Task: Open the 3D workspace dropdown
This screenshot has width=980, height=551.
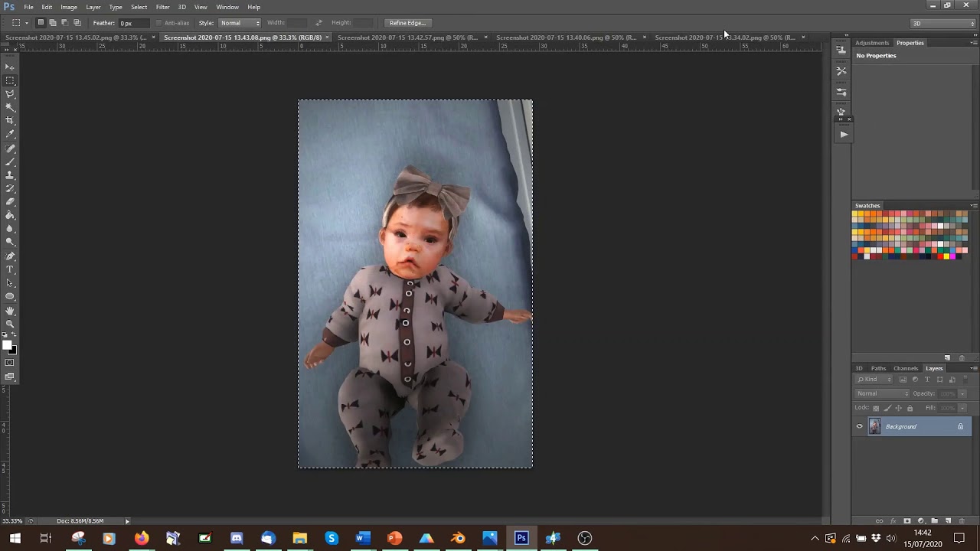Action: 943,23
